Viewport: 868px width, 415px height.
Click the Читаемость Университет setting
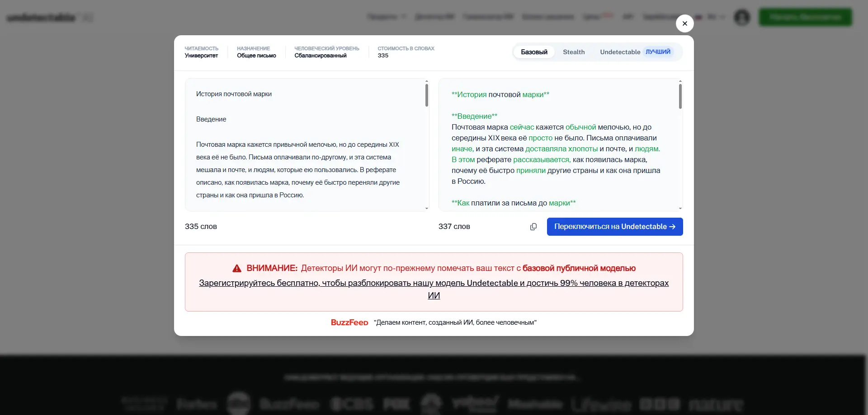(x=201, y=52)
